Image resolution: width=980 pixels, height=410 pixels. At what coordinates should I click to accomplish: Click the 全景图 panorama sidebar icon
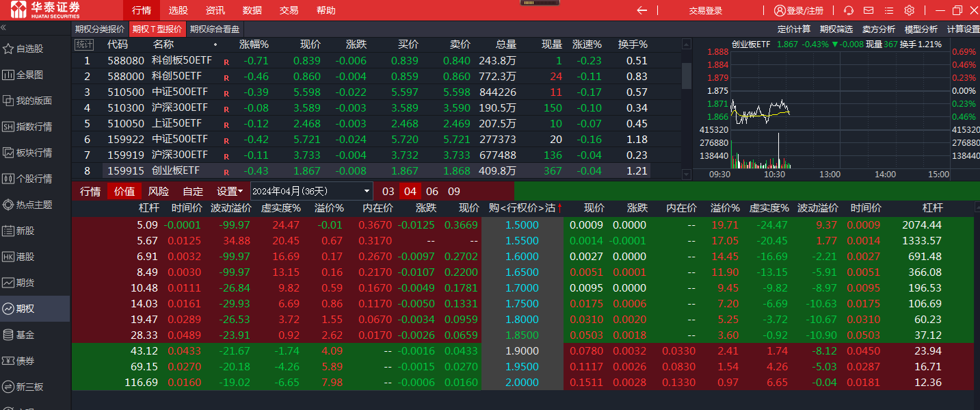pos(8,75)
